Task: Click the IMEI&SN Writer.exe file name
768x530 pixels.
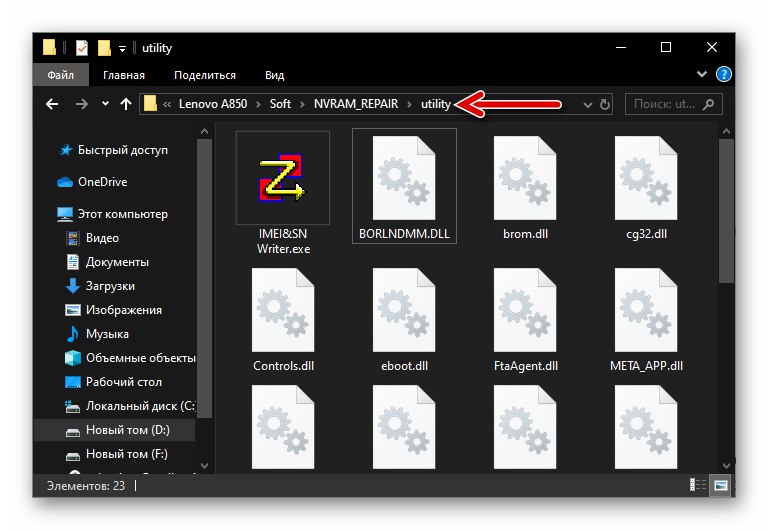Action: coord(283,241)
